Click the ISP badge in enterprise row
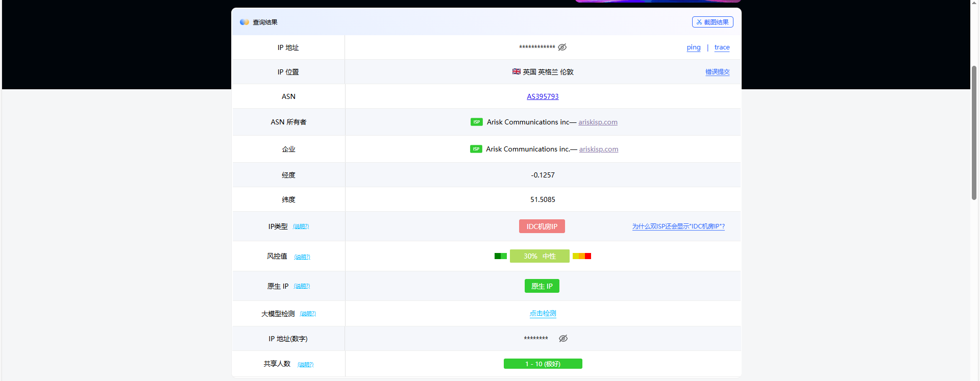 click(x=476, y=149)
